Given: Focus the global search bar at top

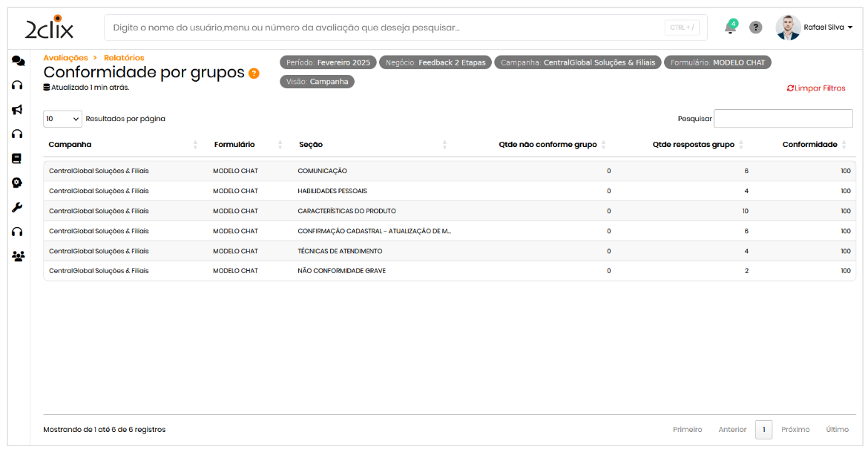Looking at the screenshot, I should click(x=386, y=27).
